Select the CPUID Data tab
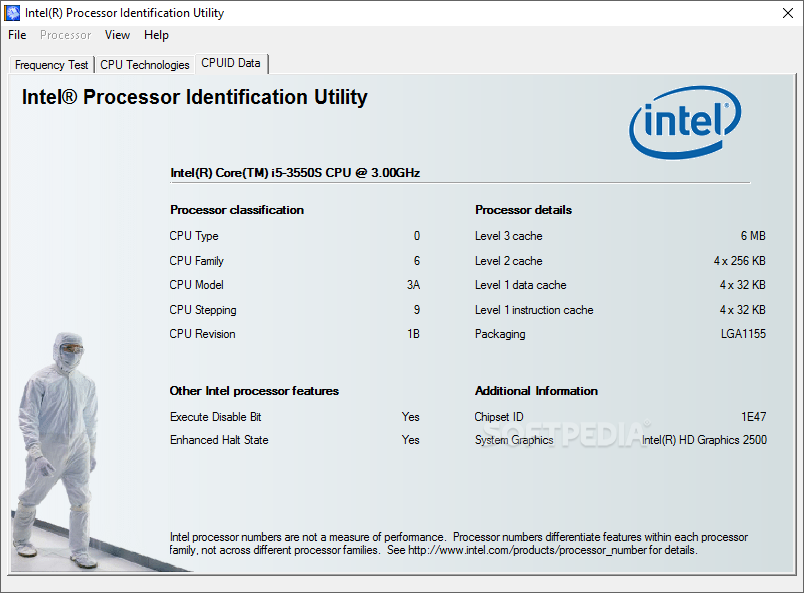804x593 pixels. click(x=231, y=63)
